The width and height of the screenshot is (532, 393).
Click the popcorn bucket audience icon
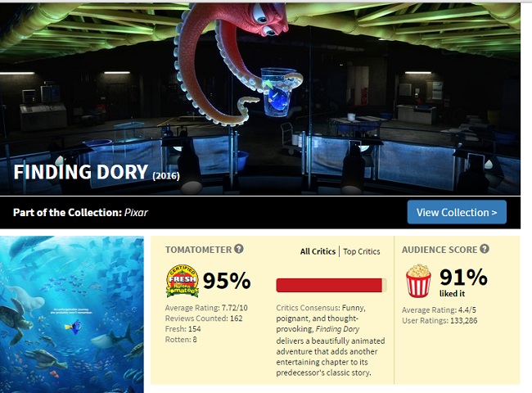coord(418,281)
